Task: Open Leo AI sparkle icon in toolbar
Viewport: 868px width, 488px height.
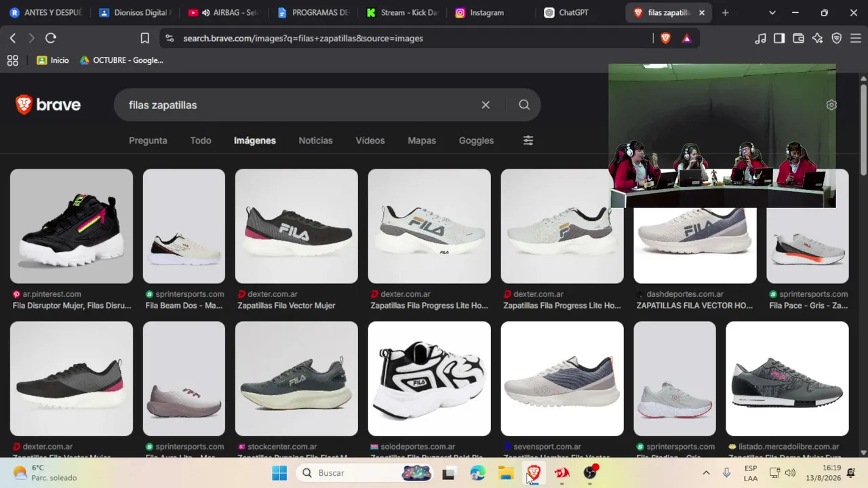Action: (817, 39)
